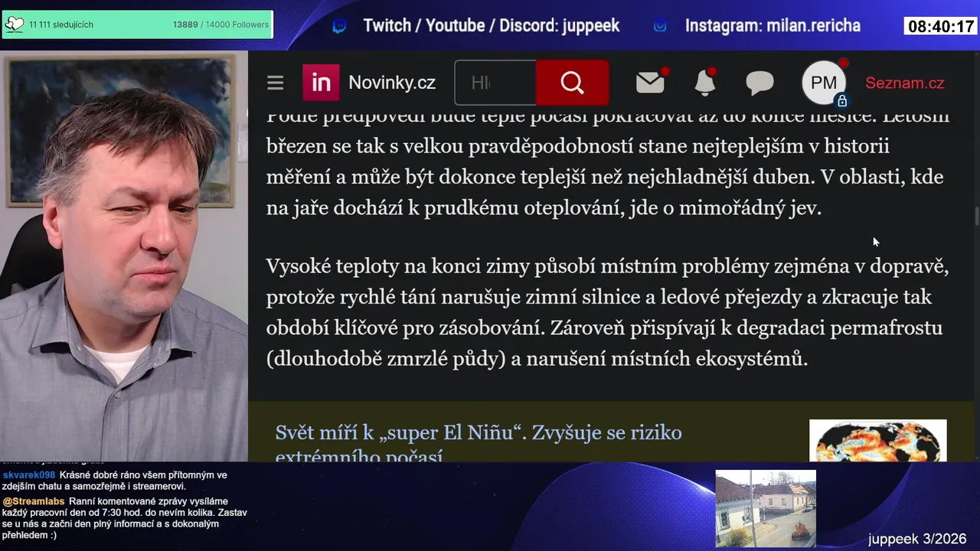Open the Novinky.cz home title link
980x551 pixels.
(x=392, y=83)
